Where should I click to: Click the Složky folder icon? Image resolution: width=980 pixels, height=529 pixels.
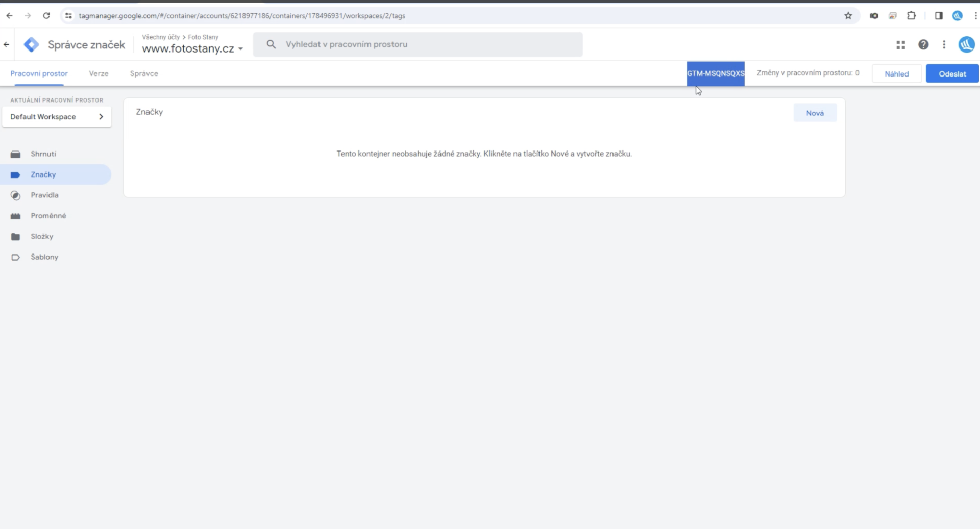15,237
